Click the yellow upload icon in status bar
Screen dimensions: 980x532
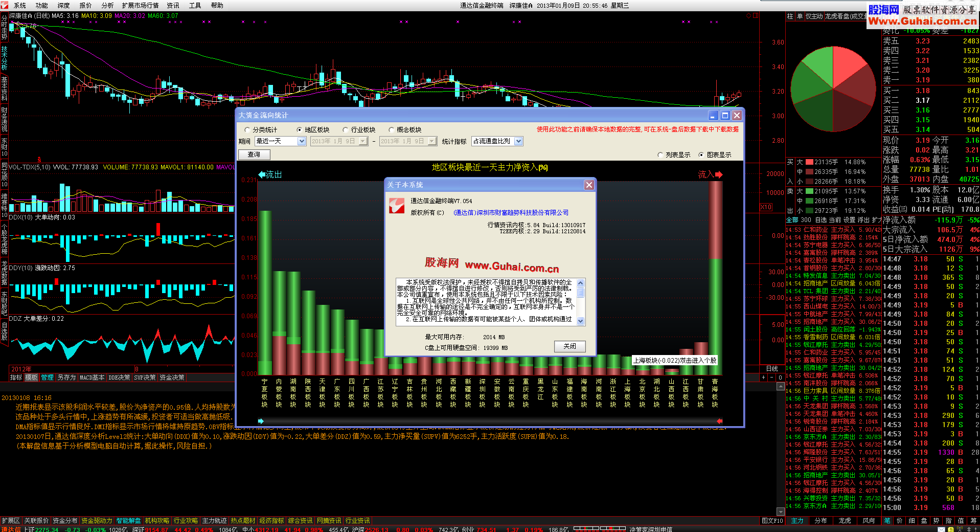[952, 529]
